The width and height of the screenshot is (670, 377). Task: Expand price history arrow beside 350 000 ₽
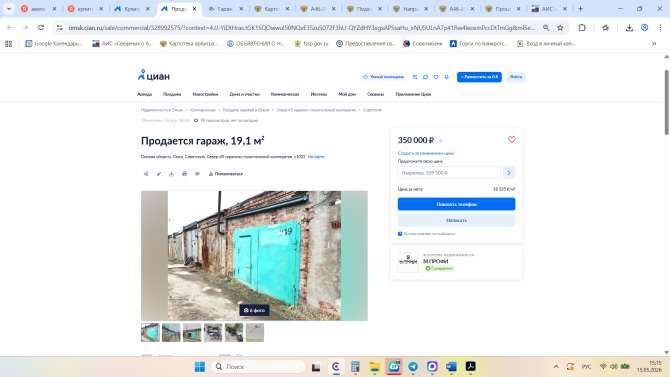[441, 141]
